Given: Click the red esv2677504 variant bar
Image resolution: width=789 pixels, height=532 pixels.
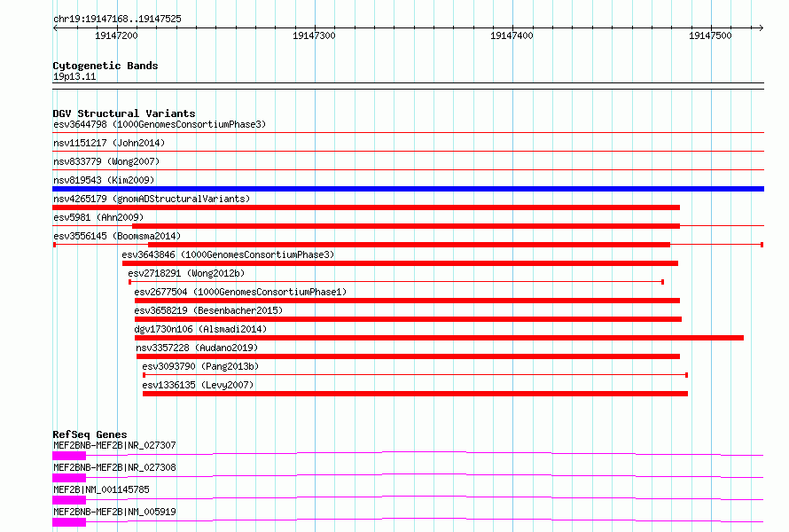Looking at the screenshot, I should point(407,301).
